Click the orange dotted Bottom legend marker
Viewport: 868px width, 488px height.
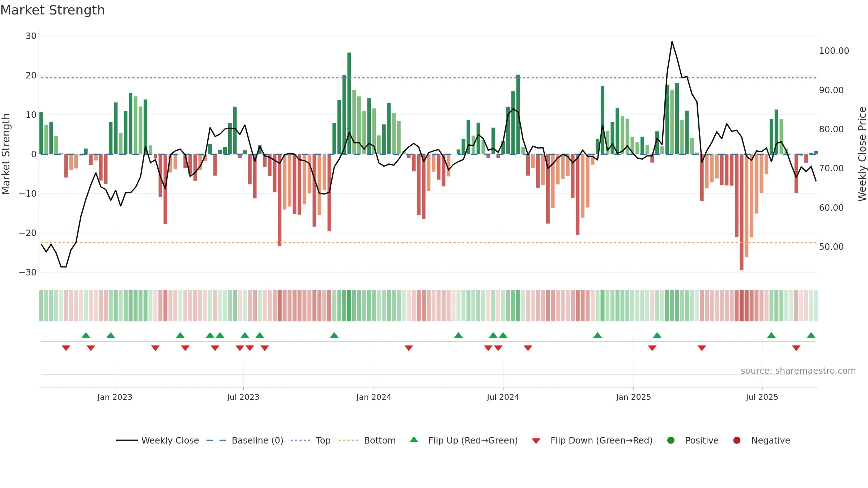point(348,440)
